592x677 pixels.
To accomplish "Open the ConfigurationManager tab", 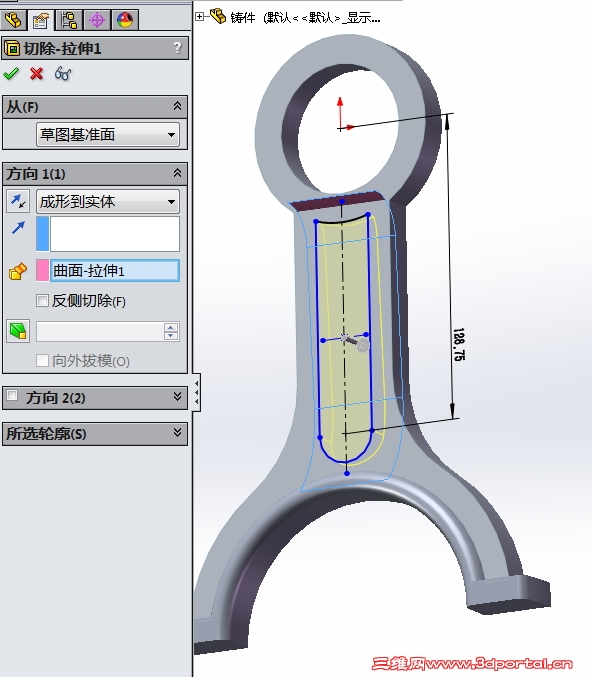I will point(69,20).
